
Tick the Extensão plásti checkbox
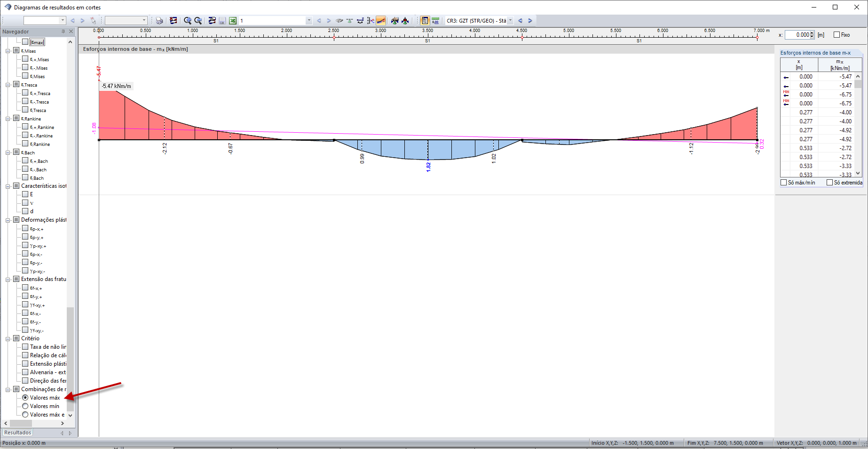click(x=25, y=364)
